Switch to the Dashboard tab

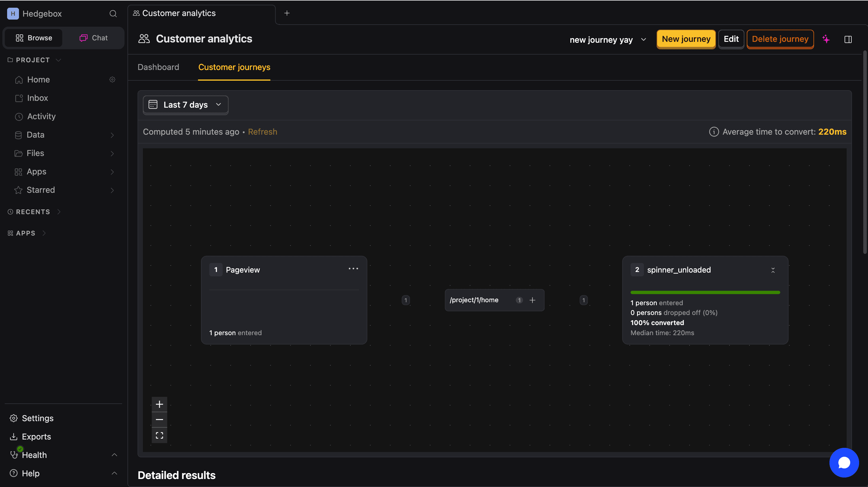pos(158,67)
